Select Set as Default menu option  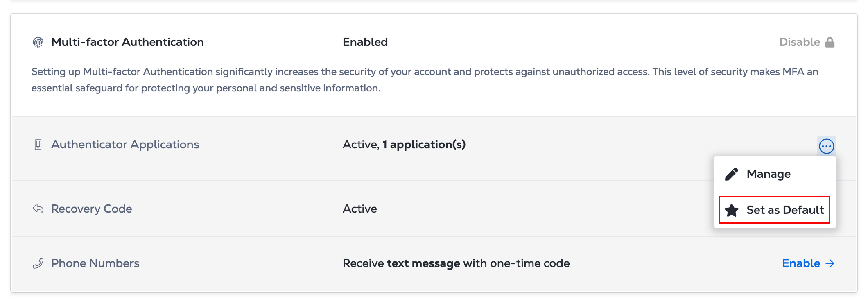pos(775,210)
